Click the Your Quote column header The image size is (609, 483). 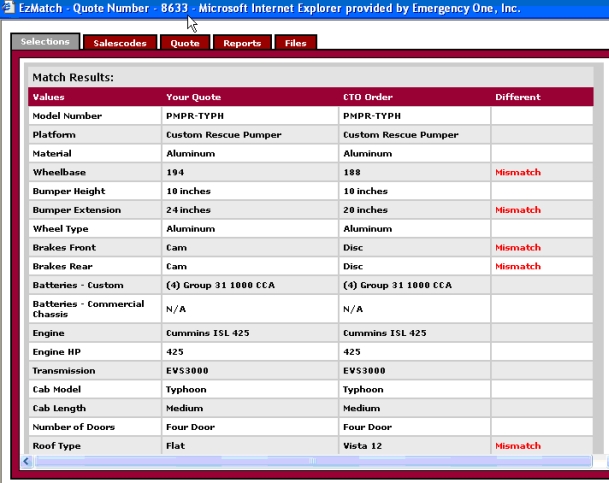[193, 97]
